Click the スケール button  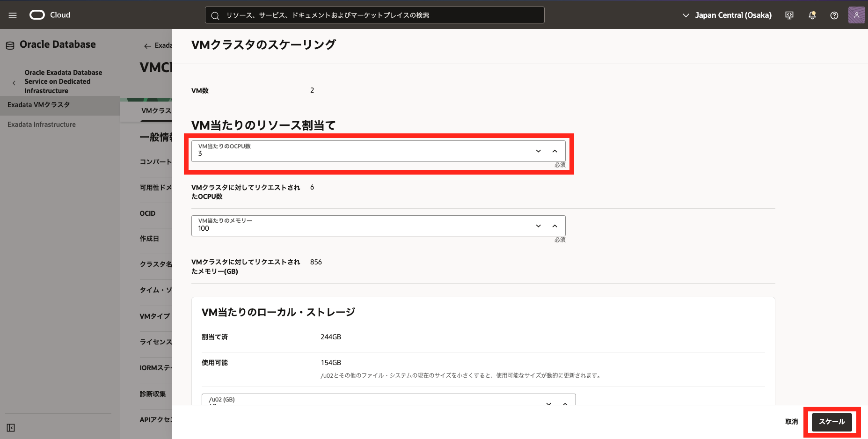tap(832, 422)
